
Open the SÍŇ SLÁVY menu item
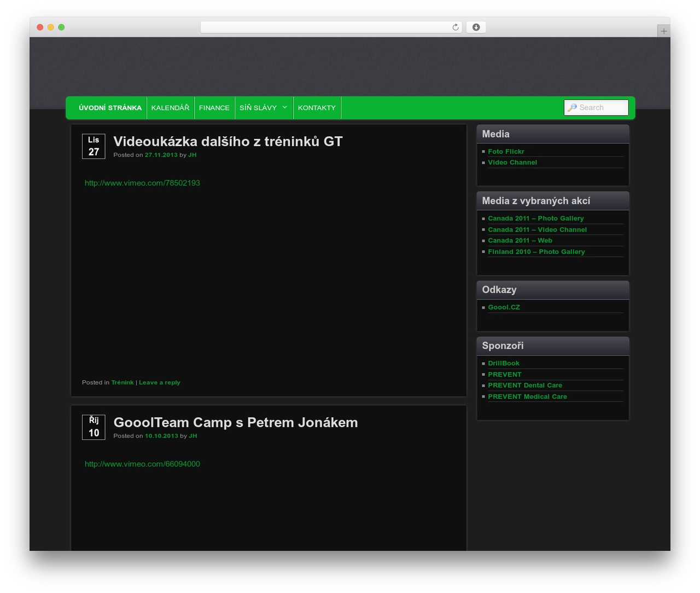pyautogui.click(x=258, y=108)
